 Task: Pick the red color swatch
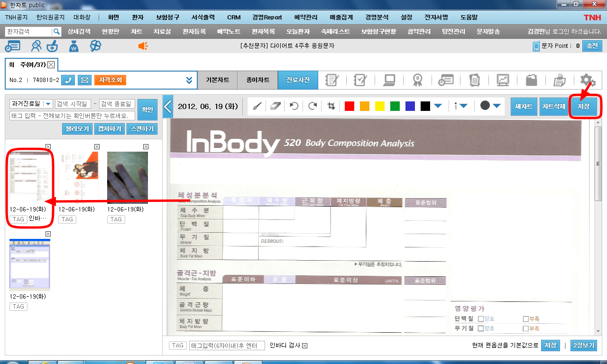coord(349,106)
